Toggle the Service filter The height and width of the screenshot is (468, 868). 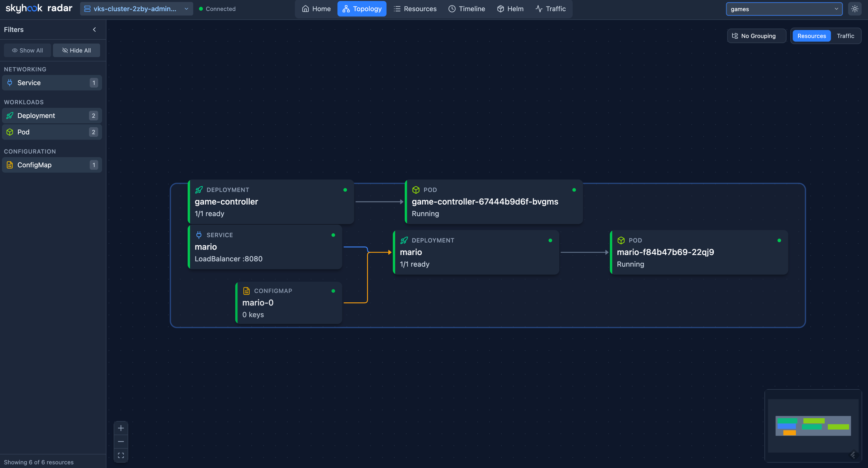tap(52, 83)
